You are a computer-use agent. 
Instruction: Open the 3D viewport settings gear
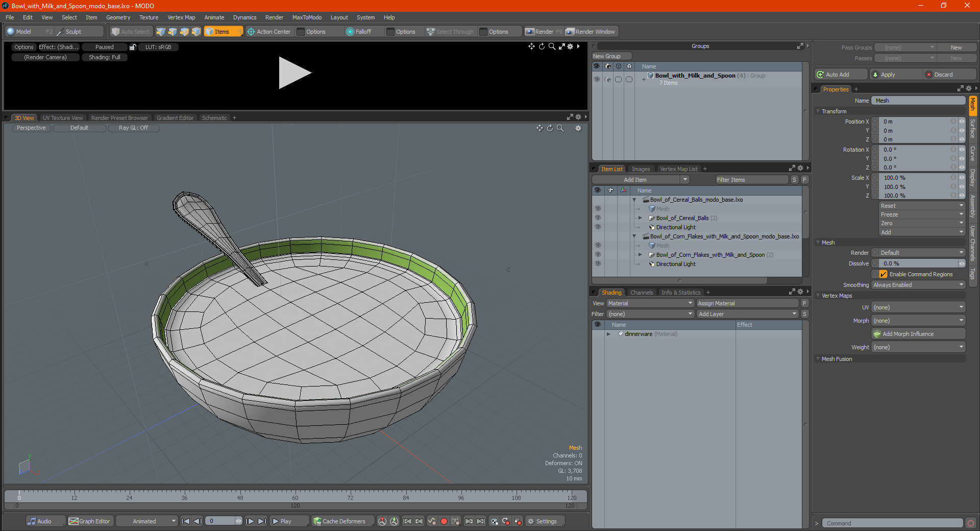coord(578,128)
